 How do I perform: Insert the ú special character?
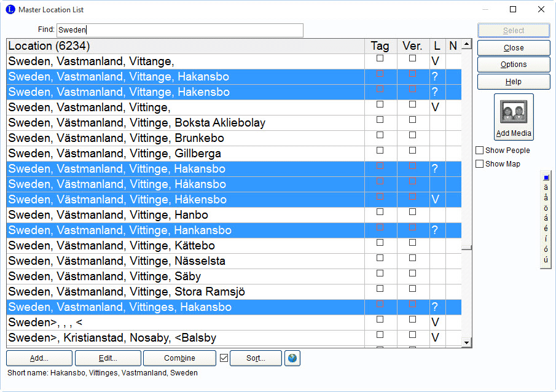[546, 259]
